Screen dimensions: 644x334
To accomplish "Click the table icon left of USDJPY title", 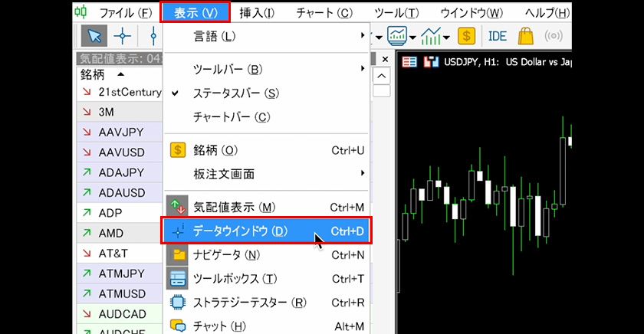I will (x=410, y=61).
